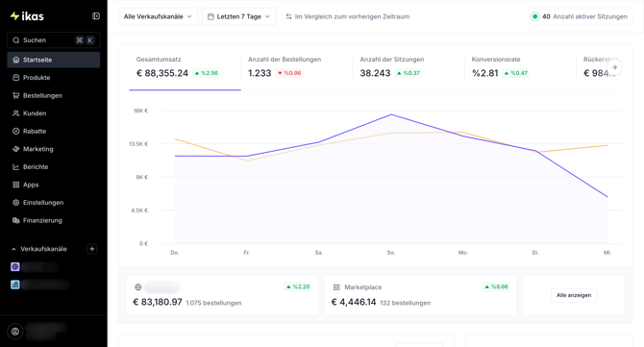644x347 pixels.
Task: Show next metrics with arrow button
Action: point(614,67)
